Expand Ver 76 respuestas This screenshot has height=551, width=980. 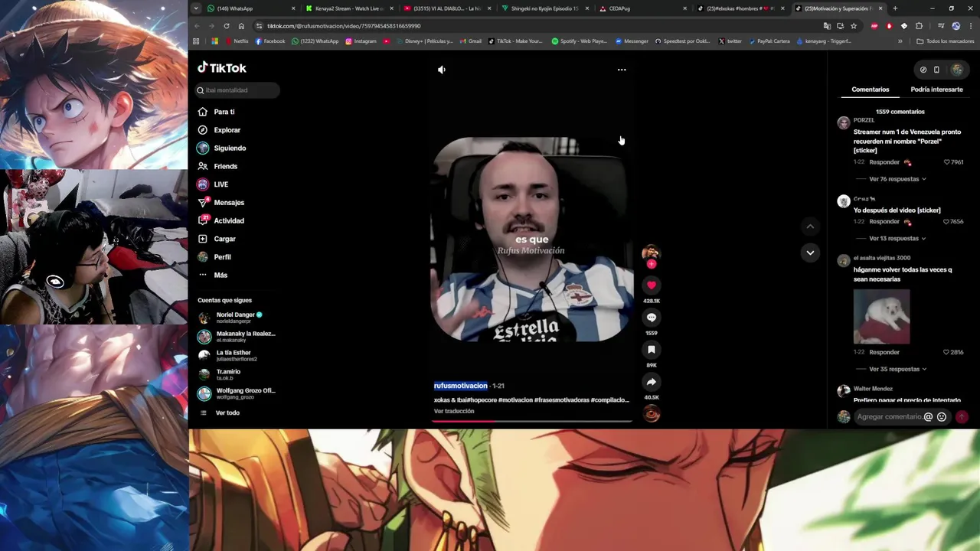click(897, 179)
